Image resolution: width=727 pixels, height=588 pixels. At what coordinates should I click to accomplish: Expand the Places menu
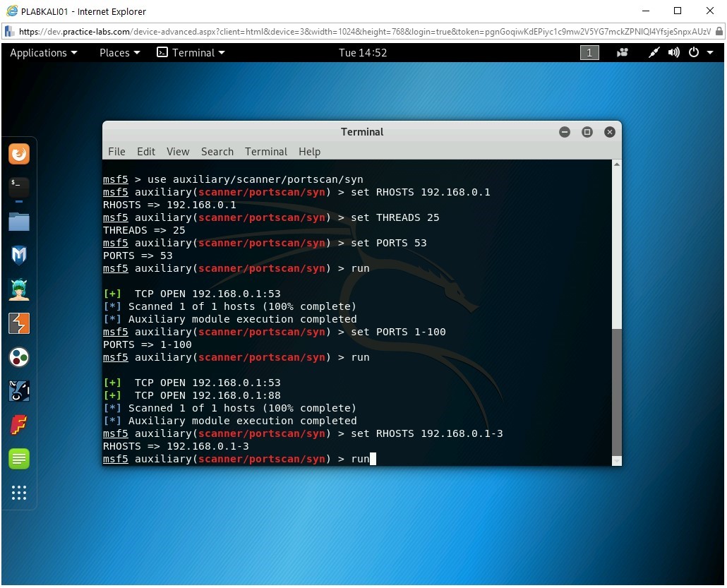point(119,53)
